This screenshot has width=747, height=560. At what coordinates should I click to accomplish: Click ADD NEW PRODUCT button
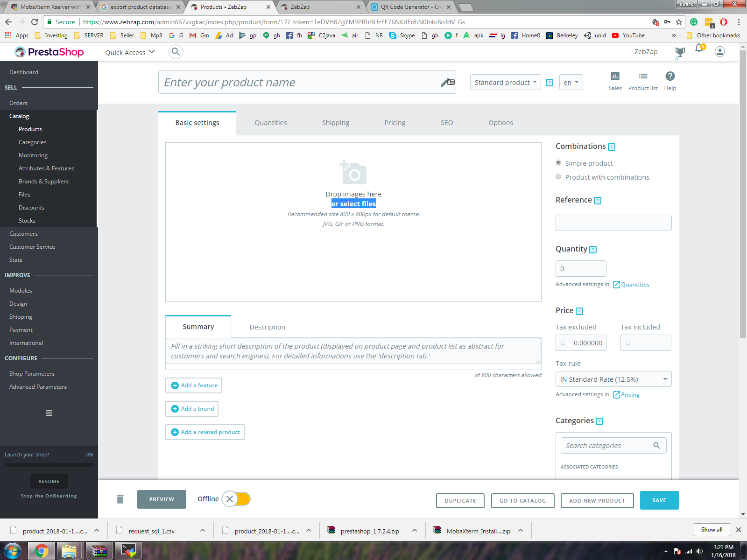coord(597,501)
